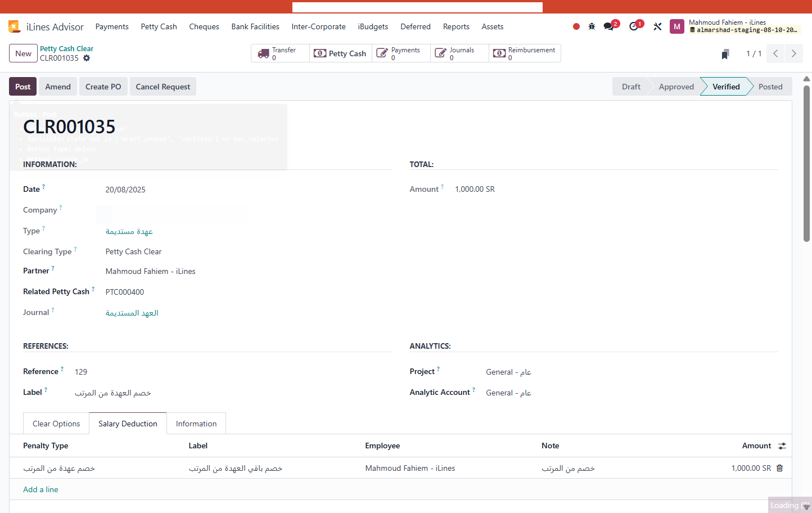Switch to the Salary Deduction tab
Viewport: 812px width, 513px height.
click(x=128, y=424)
